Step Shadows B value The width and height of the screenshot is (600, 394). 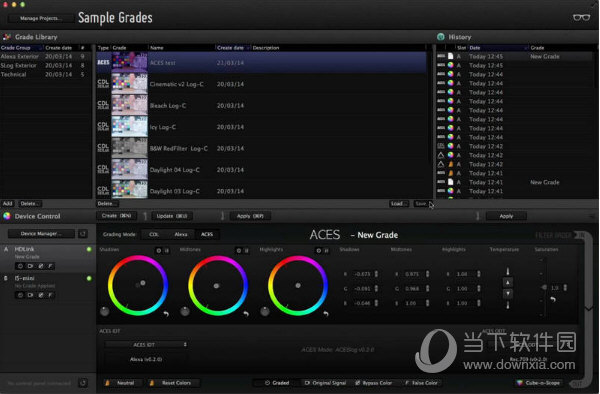coord(376,303)
